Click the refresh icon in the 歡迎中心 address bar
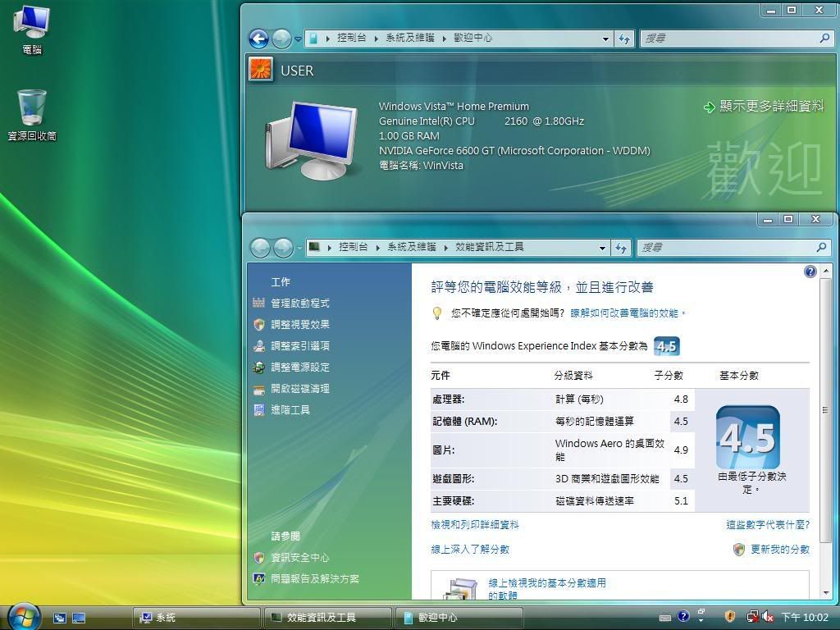 point(624,39)
